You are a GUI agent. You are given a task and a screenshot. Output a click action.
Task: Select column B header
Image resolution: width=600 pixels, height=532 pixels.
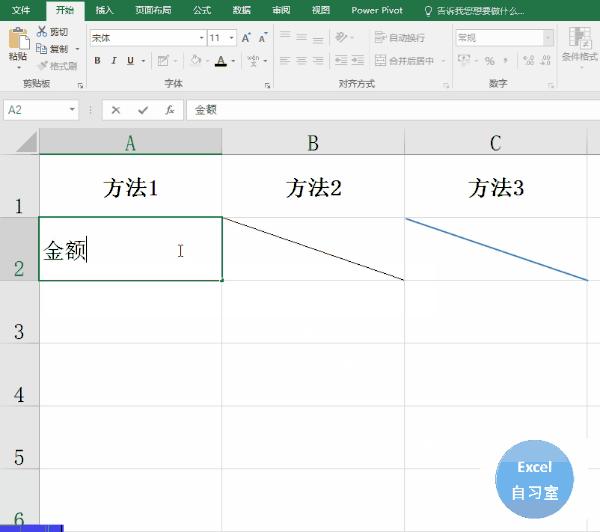[313, 142]
